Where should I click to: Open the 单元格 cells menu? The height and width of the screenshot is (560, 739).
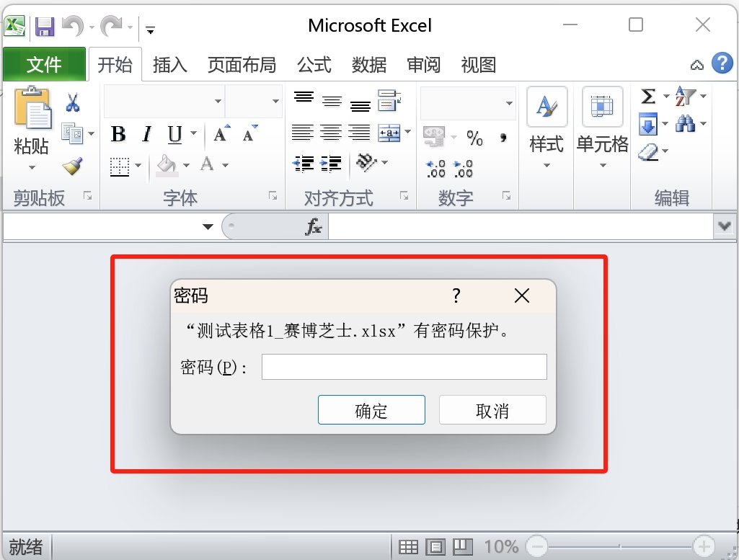[603, 128]
